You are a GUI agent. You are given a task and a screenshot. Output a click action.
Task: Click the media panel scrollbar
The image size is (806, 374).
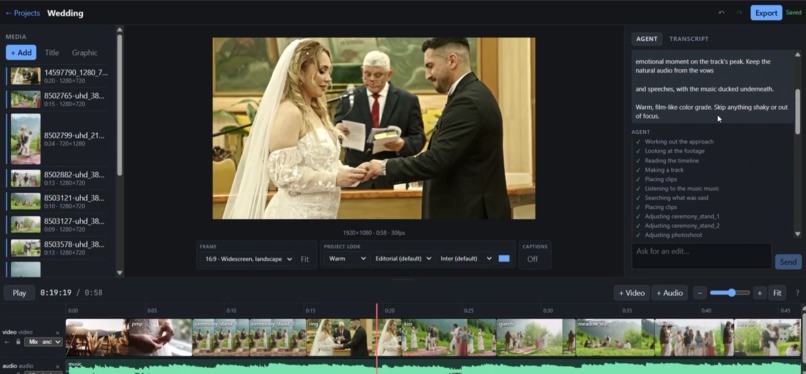(x=120, y=105)
